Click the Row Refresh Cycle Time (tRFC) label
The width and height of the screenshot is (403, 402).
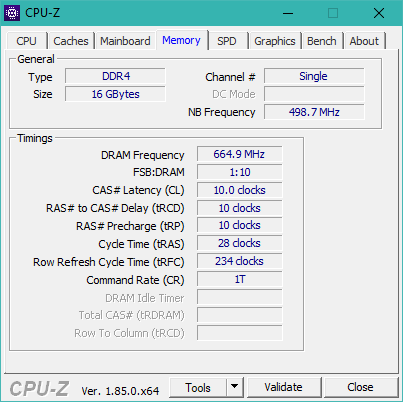[109, 262]
